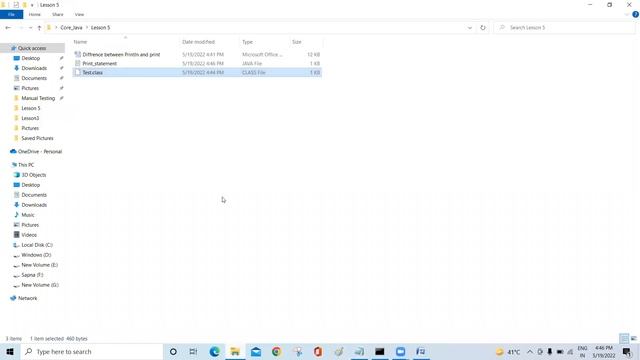Show hidden system tray icons
Viewport: 640px width, 360px height.
click(530, 352)
